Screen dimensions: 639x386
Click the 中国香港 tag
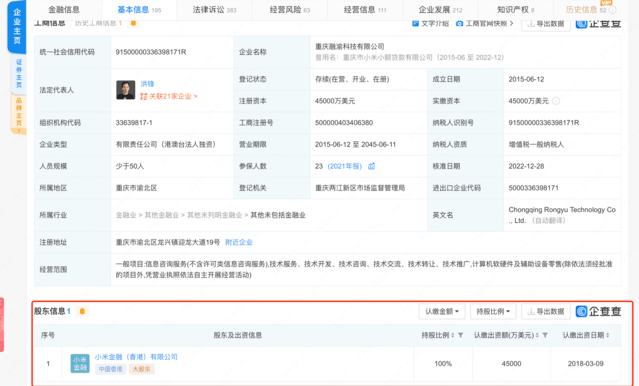110,369
